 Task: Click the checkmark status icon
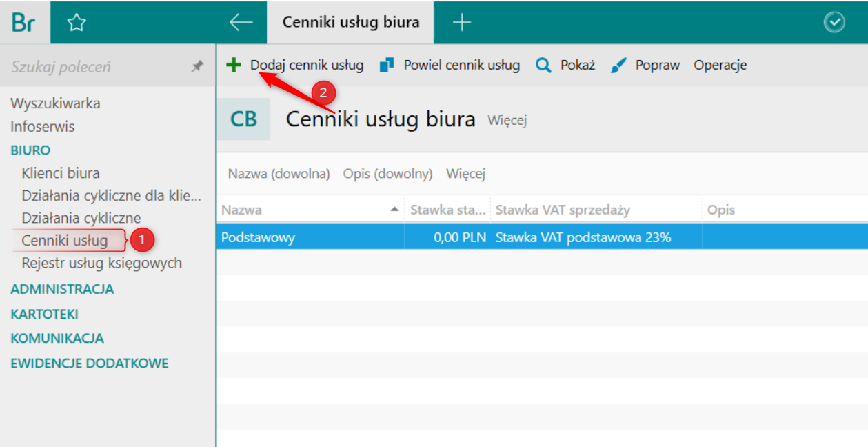tap(834, 23)
